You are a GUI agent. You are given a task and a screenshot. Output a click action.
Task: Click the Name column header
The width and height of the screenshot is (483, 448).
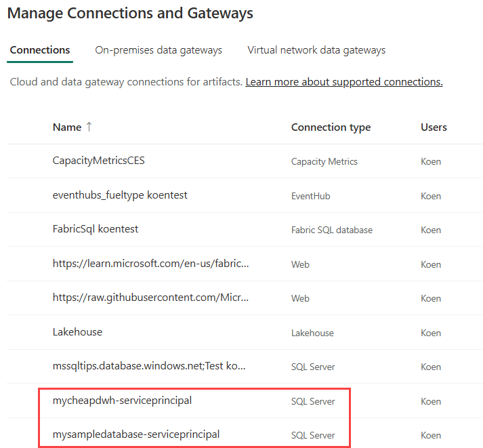point(66,127)
